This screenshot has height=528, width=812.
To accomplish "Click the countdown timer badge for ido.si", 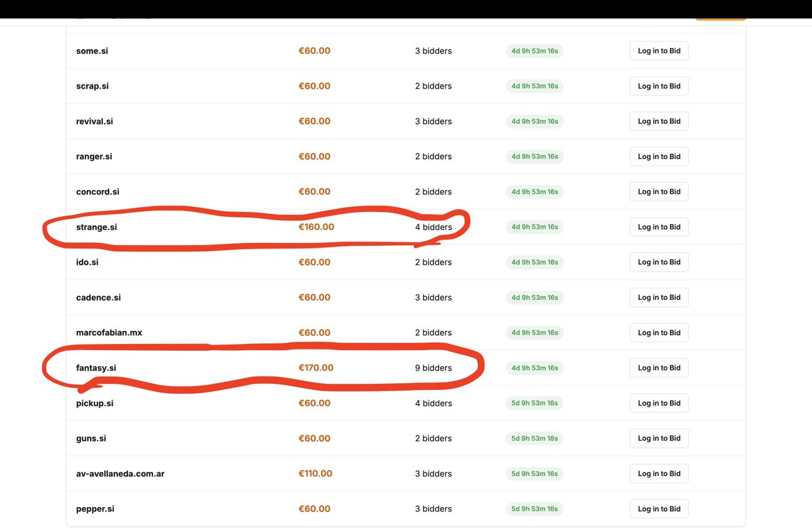I will pyautogui.click(x=534, y=262).
